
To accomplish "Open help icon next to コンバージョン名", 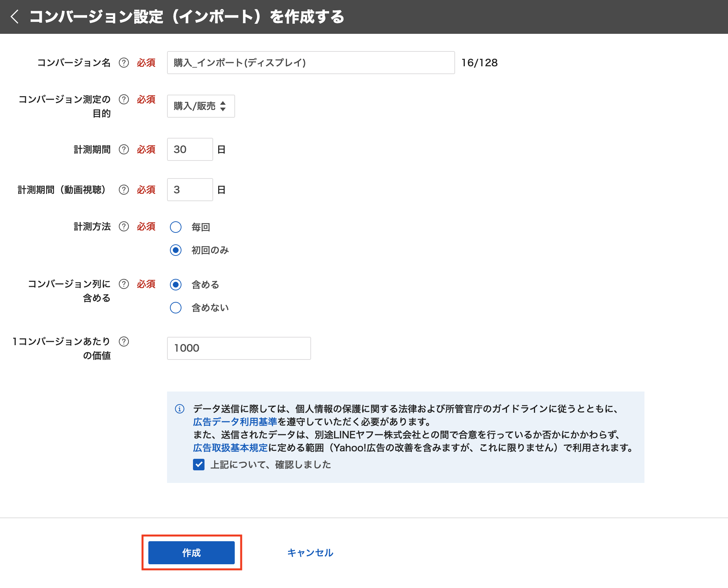I will pyautogui.click(x=124, y=63).
